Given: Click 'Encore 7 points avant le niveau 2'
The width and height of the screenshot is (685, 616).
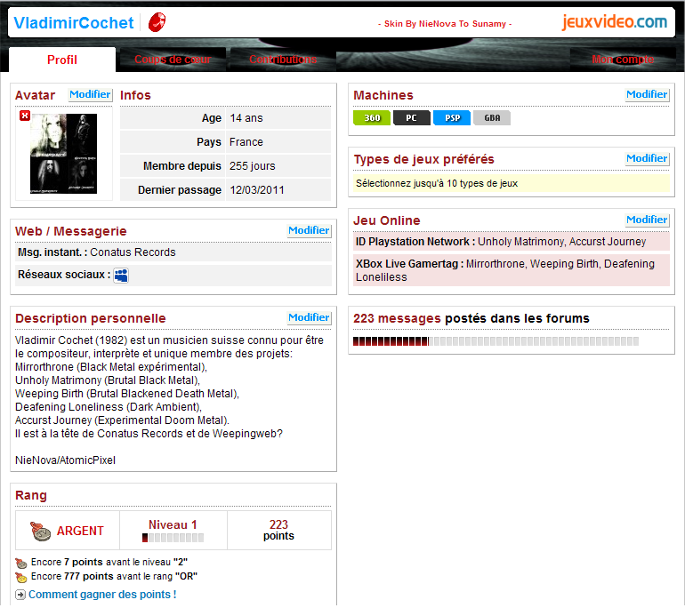Looking at the screenshot, I should [x=109, y=562].
